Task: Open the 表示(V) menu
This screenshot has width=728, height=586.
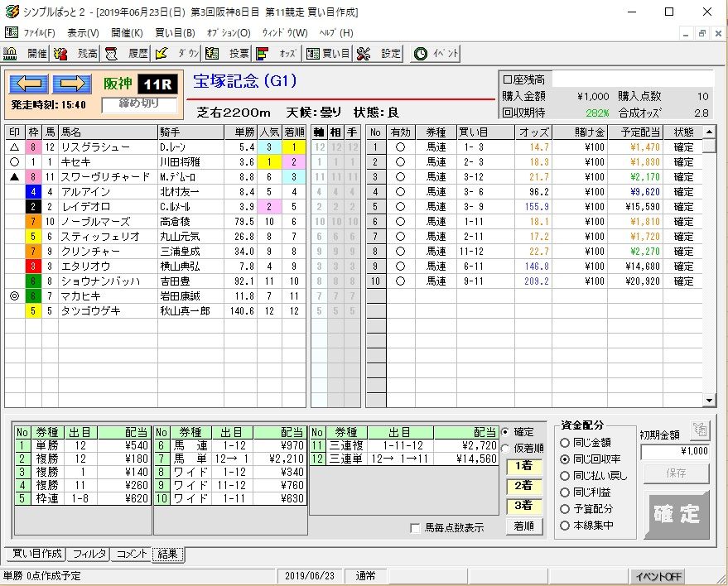Action: pyautogui.click(x=83, y=33)
